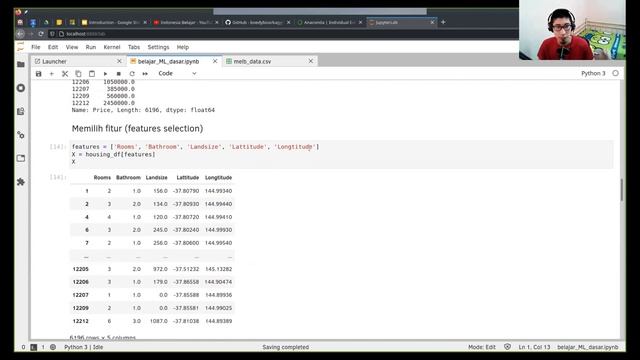Open the File Browser sidebar panel
The height and width of the screenshot is (360, 640).
click(x=21, y=64)
